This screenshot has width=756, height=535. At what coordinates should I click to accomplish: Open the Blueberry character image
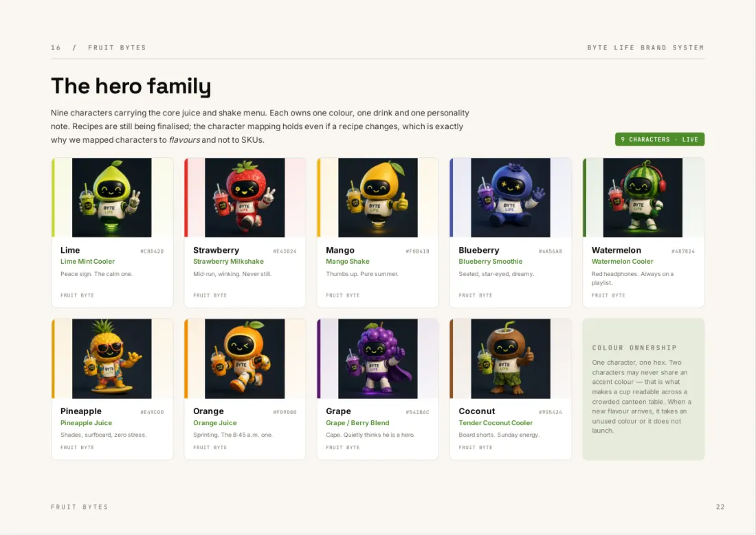click(x=511, y=198)
